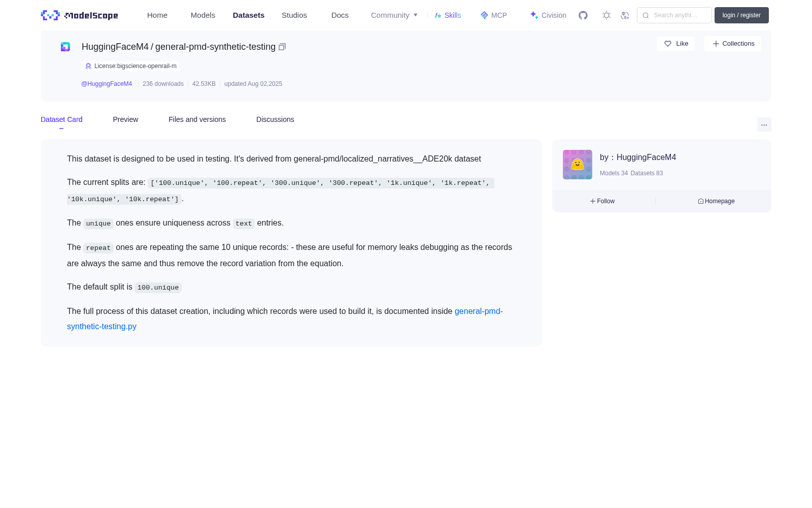Click Datasets 83 count
Image resolution: width=812 pixels, height=508 pixels.
coord(647,173)
